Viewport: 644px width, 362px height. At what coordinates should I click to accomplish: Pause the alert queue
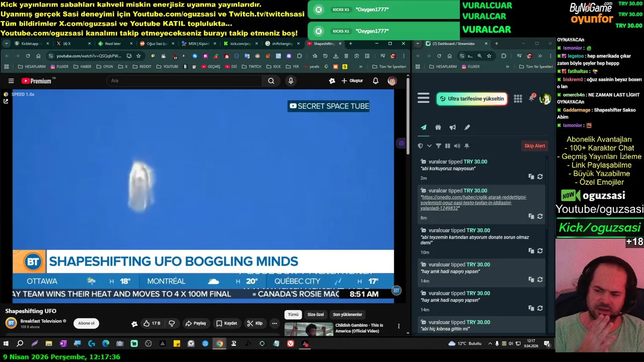(448, 146)
